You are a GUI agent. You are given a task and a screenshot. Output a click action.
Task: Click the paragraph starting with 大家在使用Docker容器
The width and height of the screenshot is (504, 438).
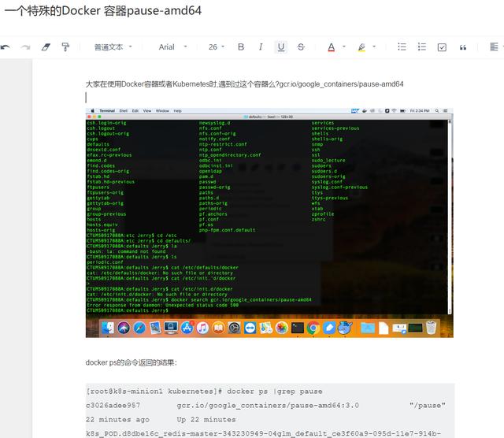point(244,84)
